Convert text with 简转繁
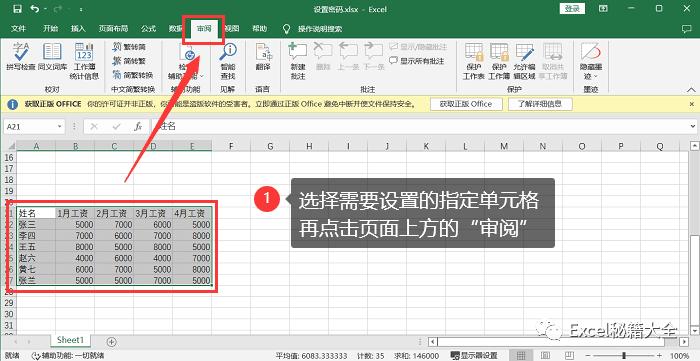 click(129, 61)
